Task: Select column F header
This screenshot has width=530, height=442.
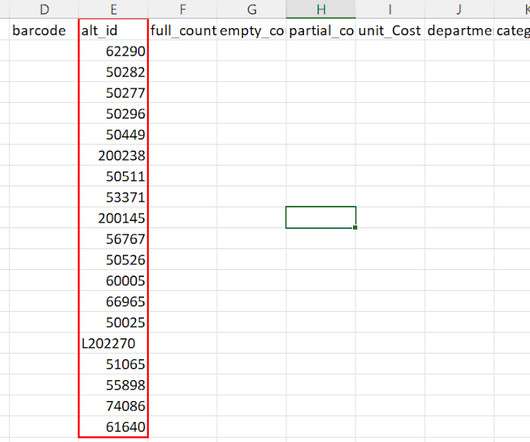Action: [183, 9]
